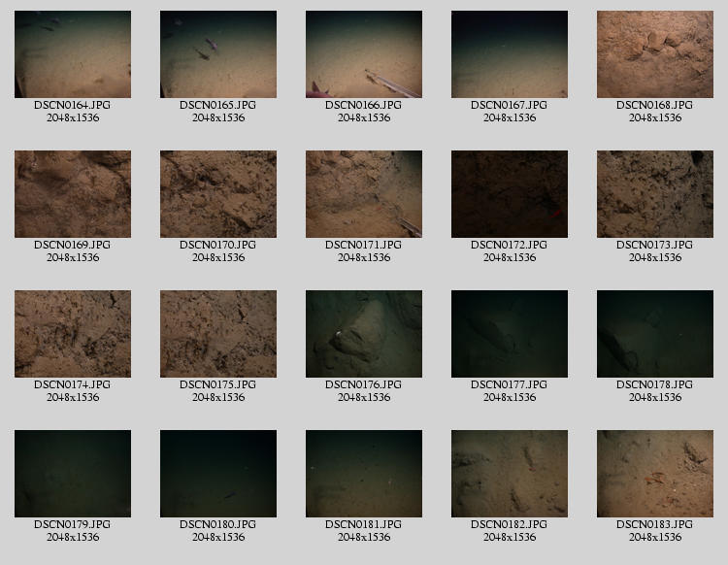Select thumbnail DSCN0177.JPG
The image size is (728, 565).
(510, 334)
